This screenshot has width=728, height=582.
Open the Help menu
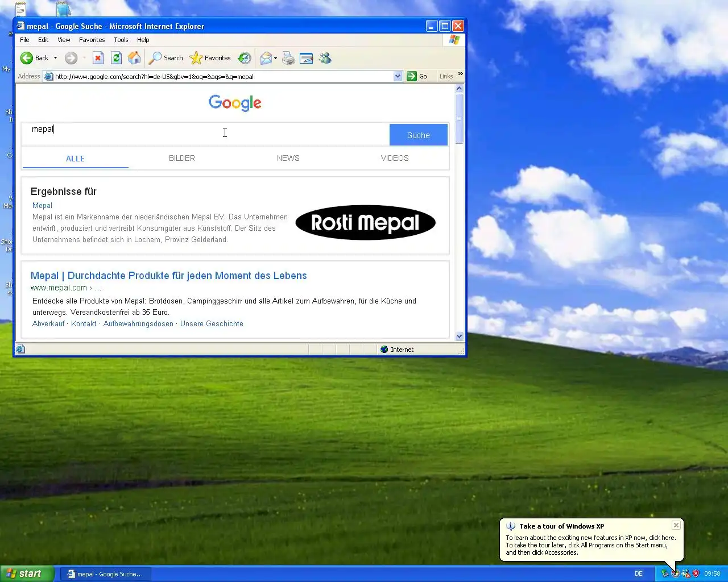(143, 40)
